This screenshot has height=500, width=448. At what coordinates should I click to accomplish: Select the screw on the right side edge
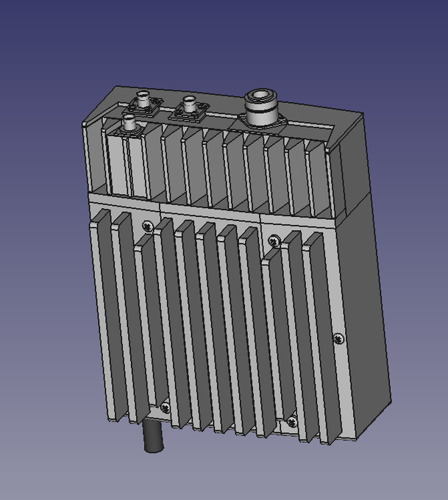point(338,338)
